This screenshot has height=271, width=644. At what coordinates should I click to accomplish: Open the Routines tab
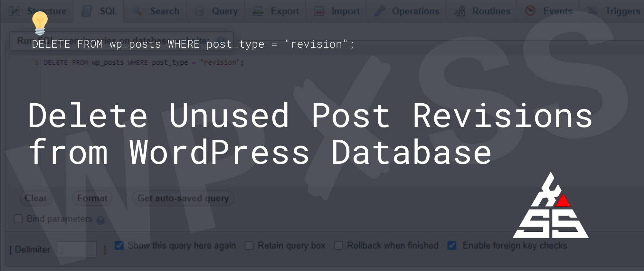pyautogui.click(x=482, y=11)
